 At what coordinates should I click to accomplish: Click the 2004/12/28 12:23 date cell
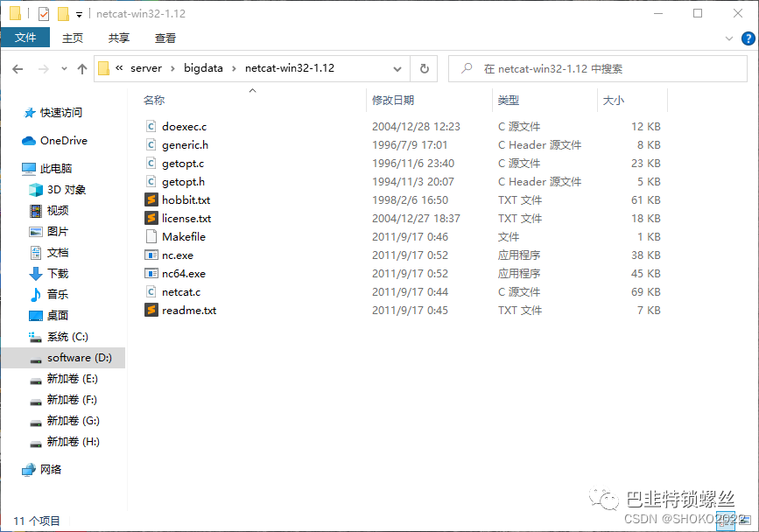416,126
